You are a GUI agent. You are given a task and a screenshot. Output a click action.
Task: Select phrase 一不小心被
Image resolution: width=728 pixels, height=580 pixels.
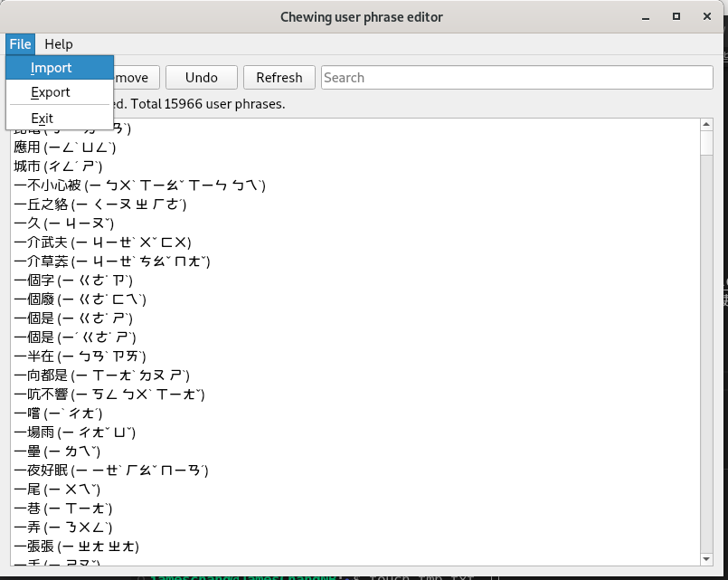[x=355, y=185]
